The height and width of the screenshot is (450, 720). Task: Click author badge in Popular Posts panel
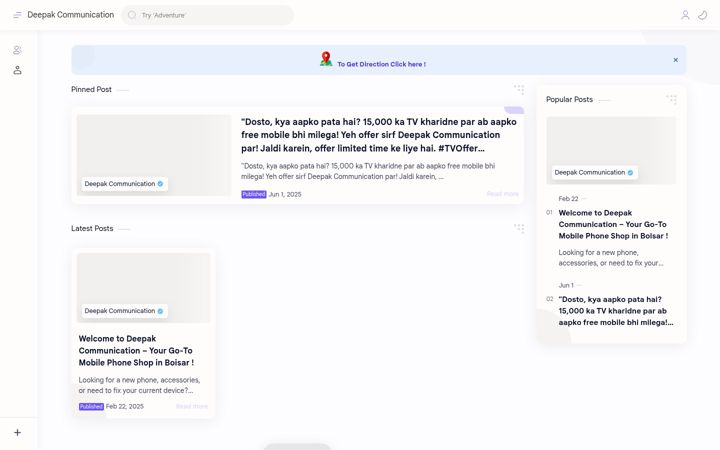pyautogui.click(x=594, y=173)
